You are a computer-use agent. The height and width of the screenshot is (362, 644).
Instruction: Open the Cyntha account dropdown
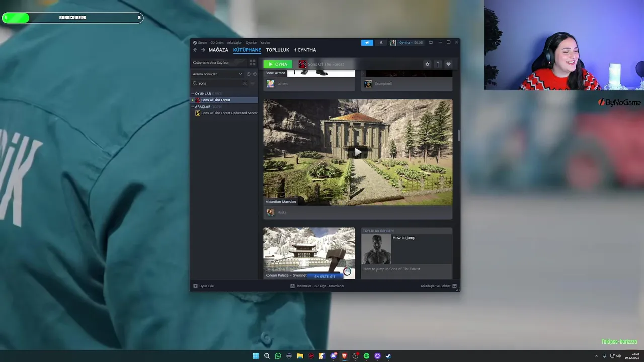(407, 43)
